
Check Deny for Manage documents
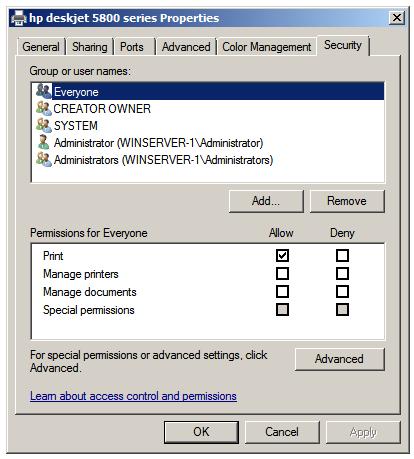342,292
